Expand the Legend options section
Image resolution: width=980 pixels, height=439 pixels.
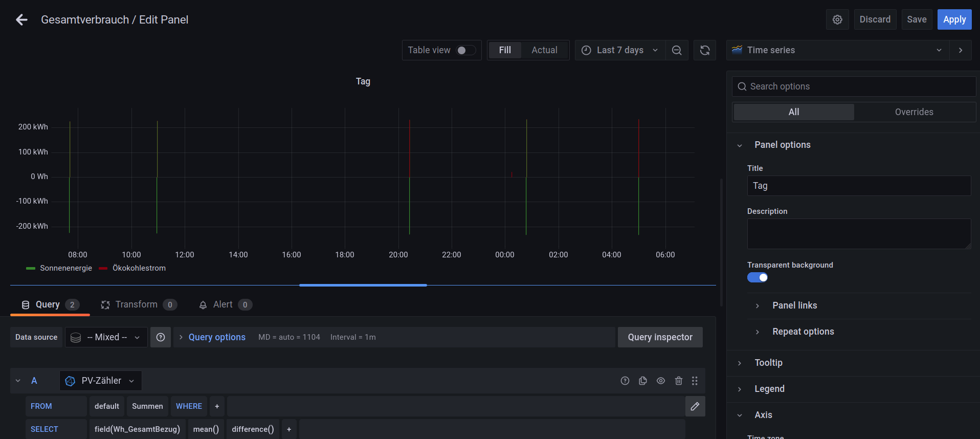point(769,389)
